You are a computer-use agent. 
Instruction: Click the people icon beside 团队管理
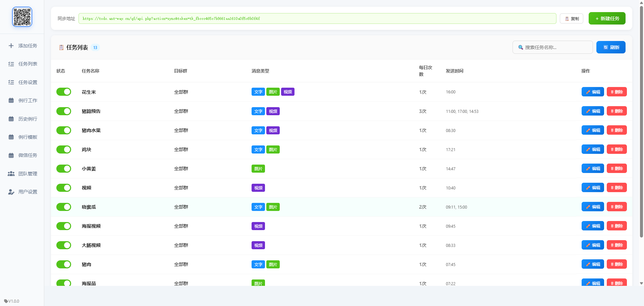pos(11,174)
